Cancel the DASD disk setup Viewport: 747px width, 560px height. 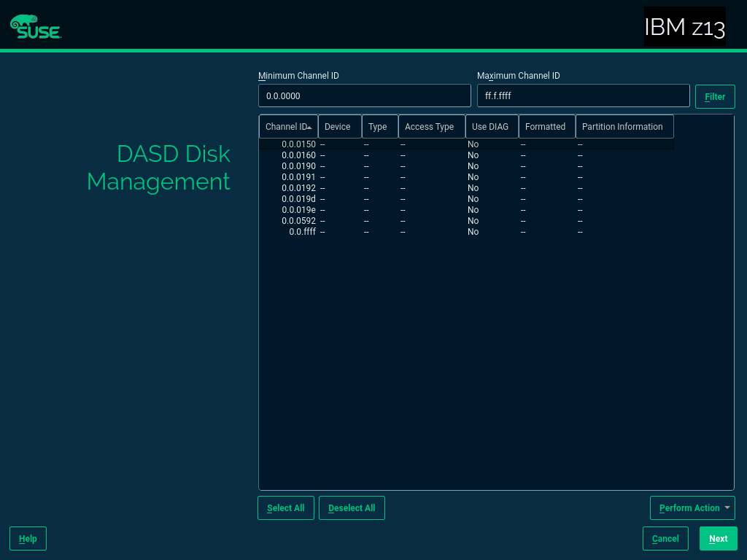tap(665, 539)
